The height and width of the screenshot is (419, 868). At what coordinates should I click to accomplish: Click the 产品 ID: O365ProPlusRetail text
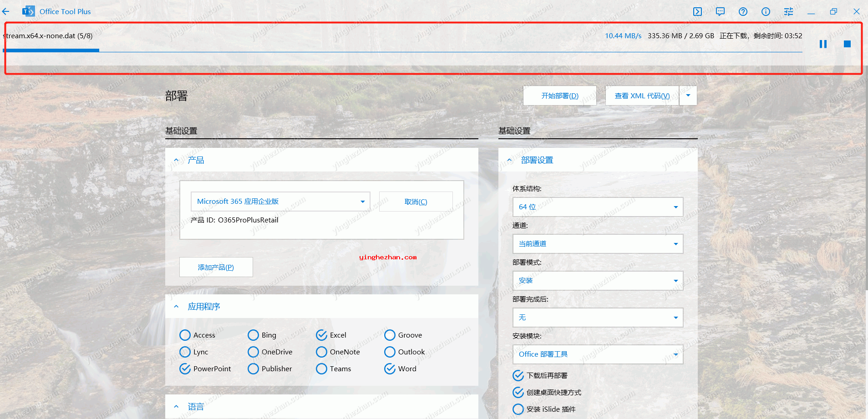pos(234,220)
